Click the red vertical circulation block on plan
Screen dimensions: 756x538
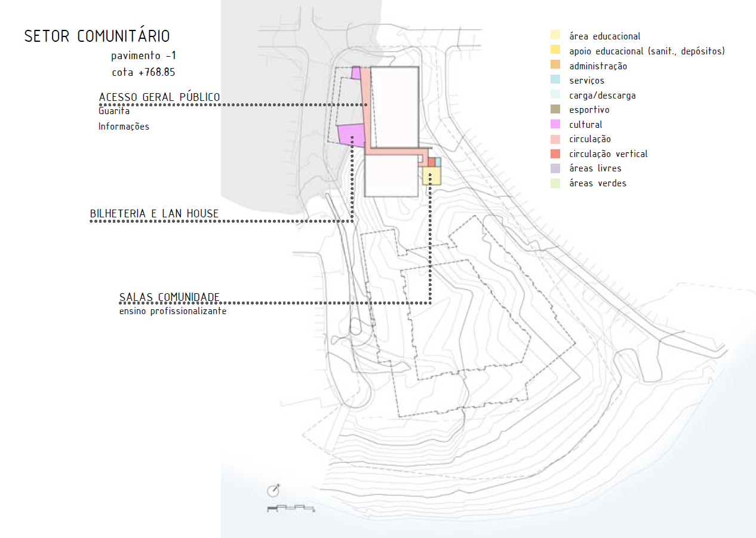coord(431,162)
